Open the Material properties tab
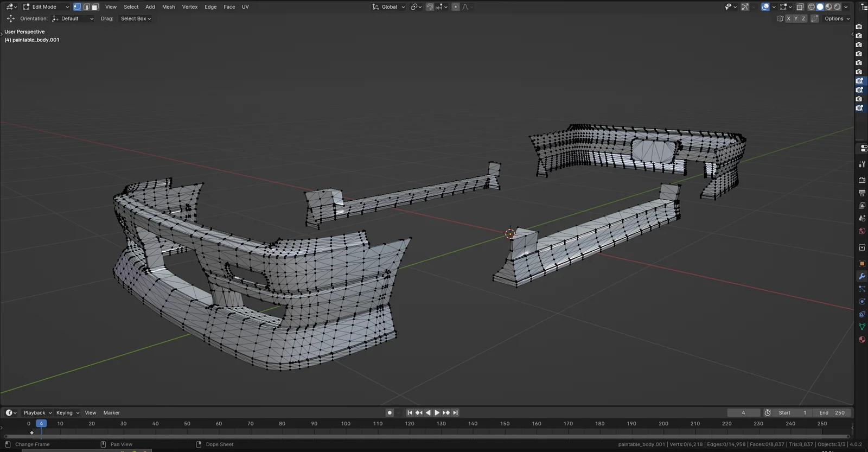The width and height of the screenshot is (868, 452). coord(862,340)
